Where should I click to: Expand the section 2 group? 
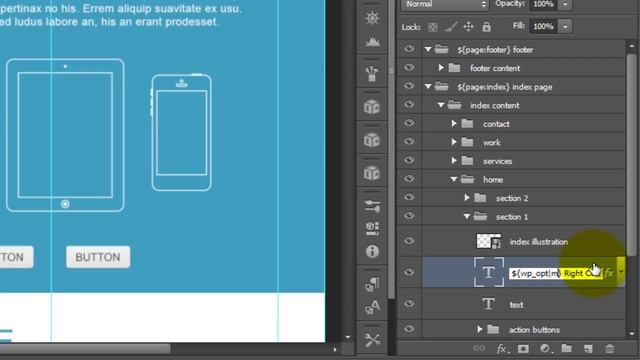click(467, 198)
